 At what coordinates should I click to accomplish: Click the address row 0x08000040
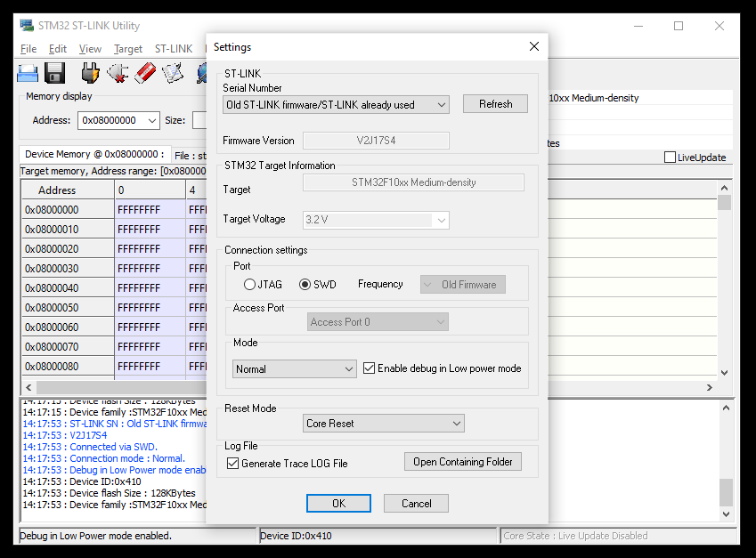tap(68, 288)
